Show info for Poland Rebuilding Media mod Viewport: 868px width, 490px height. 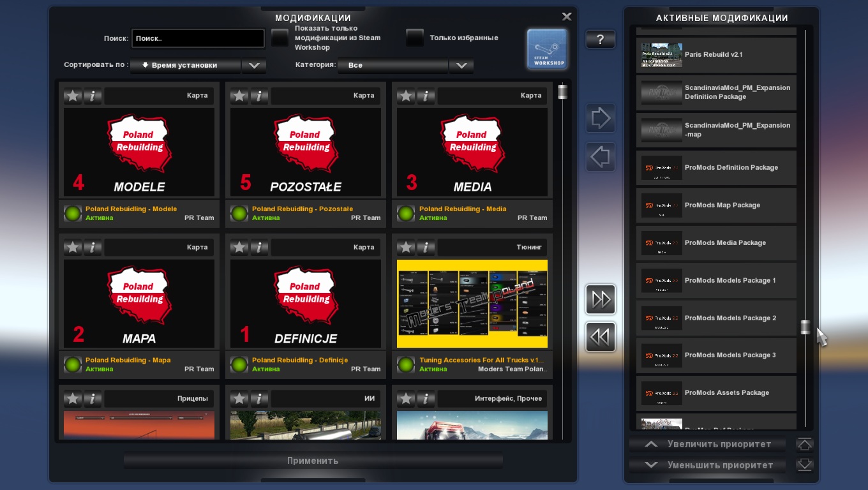point(426,96)
